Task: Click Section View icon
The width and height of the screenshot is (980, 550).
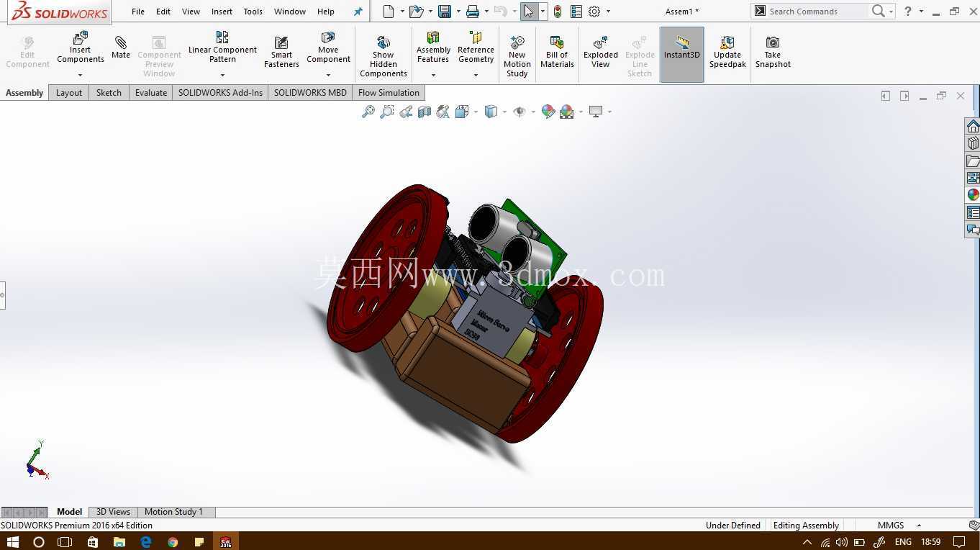Action: click(x=425, y=112)
